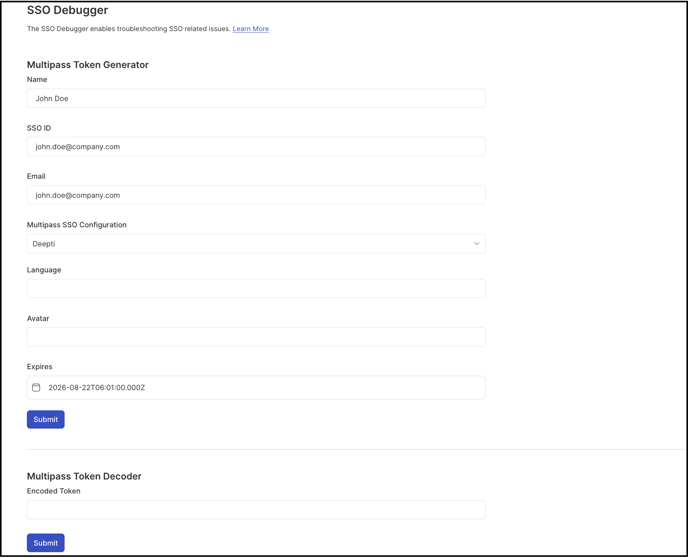Click the empty Encoded Token input box
Image resolution: width=688 pixels, height=558 pixels.
256,510
